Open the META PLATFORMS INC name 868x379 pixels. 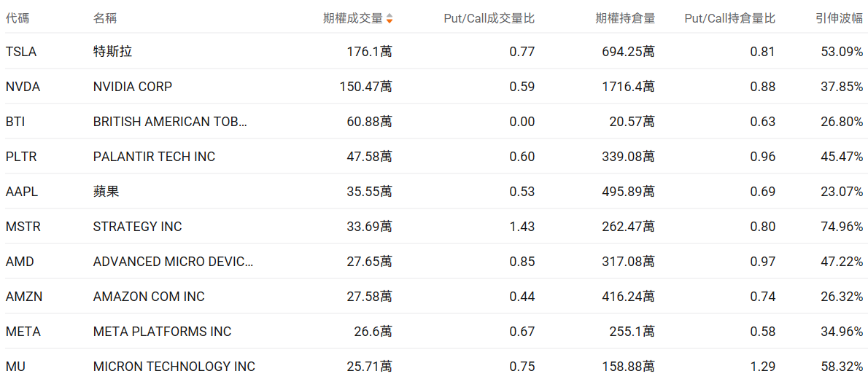tap(162, 332)
